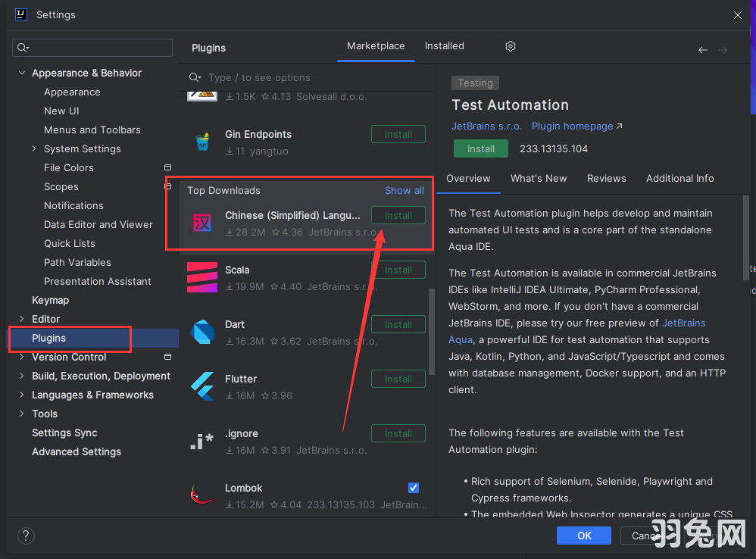The image size is (756, 559).
Task: Select New UI settings page
Action: coord(61,111)
